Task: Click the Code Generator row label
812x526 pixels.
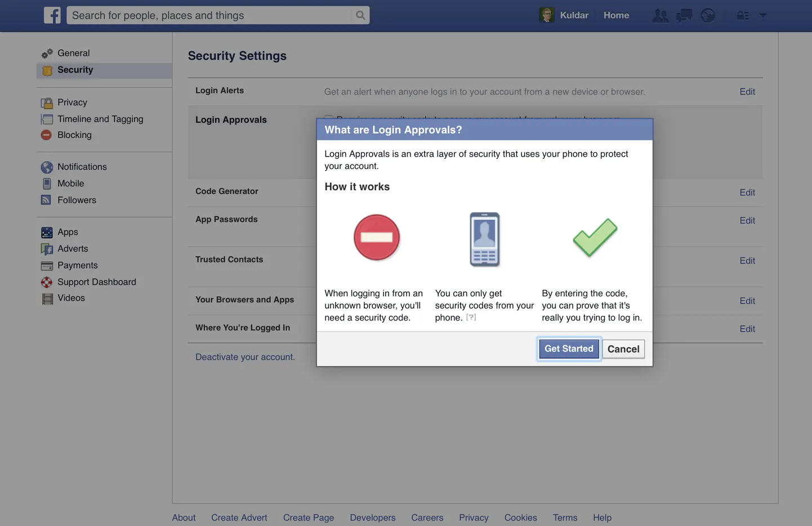Action: [x=227, y=191]
